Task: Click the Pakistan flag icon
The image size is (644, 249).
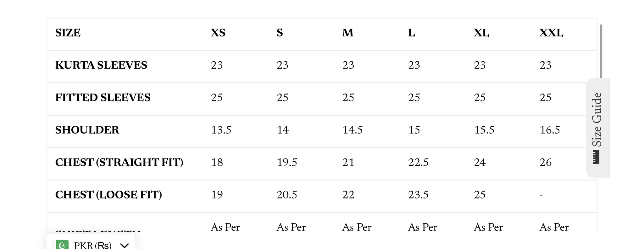Action: click(62, 245)
